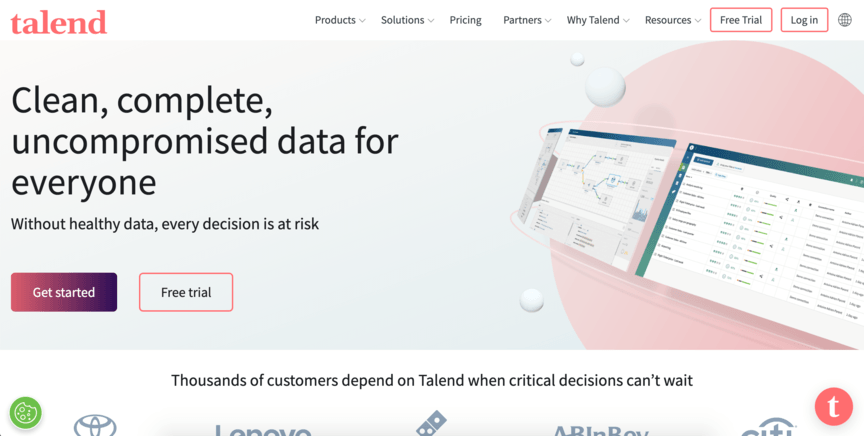Screen dimensions: 864x436
Task: Click the Domino's customer logo
Action: [431, 424]
